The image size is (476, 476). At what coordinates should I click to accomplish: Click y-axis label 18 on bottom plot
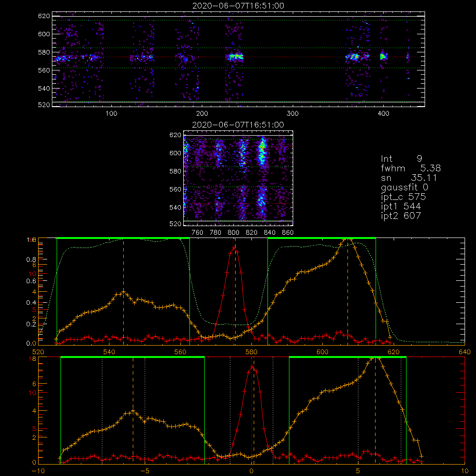point(32,358)
